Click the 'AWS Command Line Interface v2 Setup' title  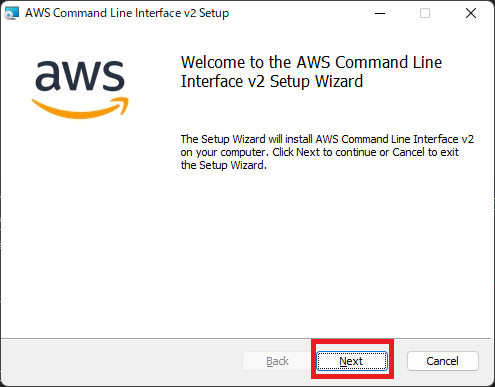click(x=127, y=13)
